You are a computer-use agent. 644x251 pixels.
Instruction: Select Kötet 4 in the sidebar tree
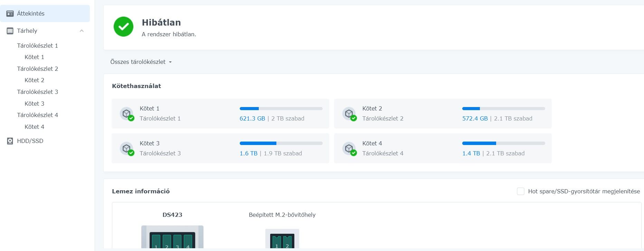click(x=34, y=127)
